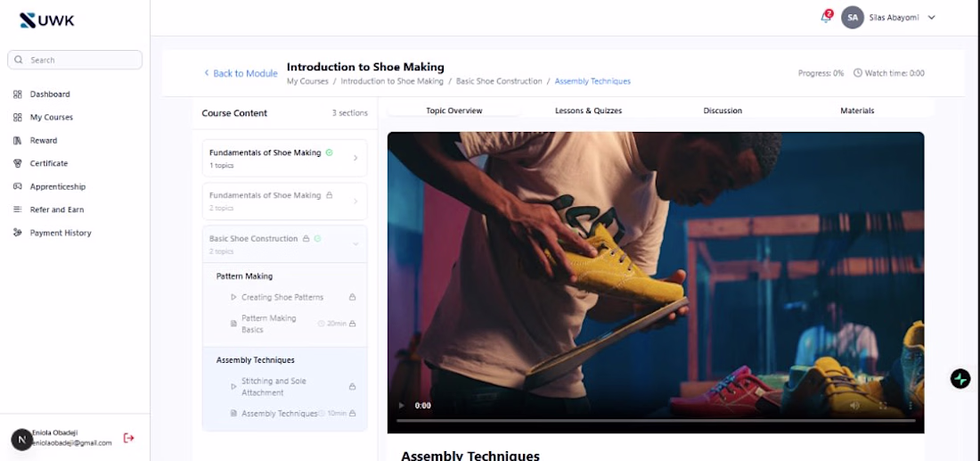The height and width of the screenshot is (461, 980).
Task: Click lock icon on Stitching and Sole Attachment
Action: 353,387
